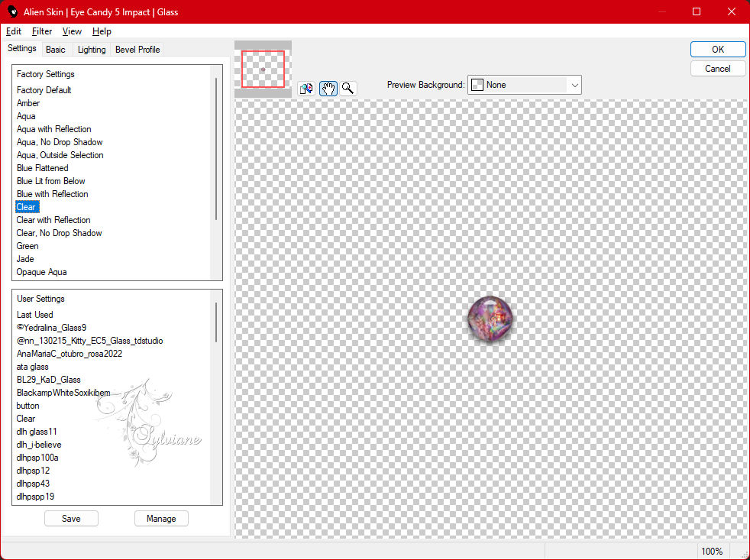The height and width of the screenshot is (560, 750).
Task: Open the Filter menu
Action: (x=41, y=31)
